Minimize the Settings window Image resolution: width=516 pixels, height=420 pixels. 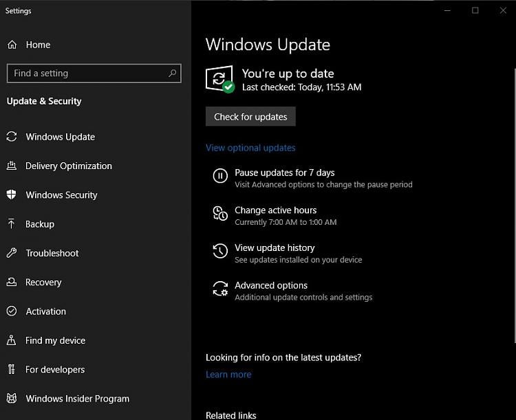pos(447,10)
